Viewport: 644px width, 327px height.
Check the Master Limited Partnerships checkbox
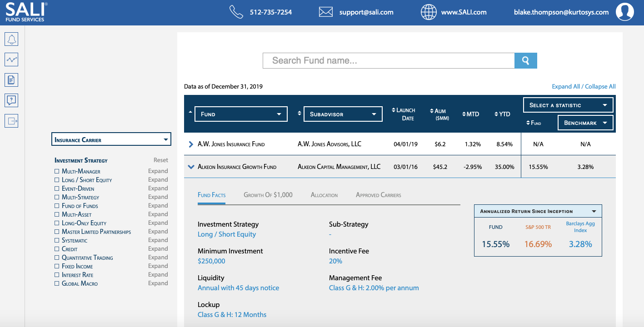coord(57,232)
